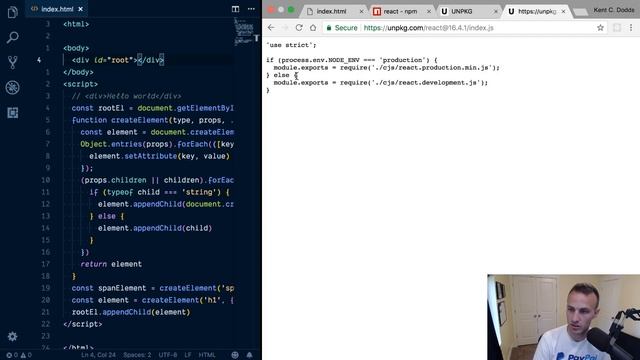Viewport: 640px width, 360px height.
Task: Open the Extensions icon in activity bar
Action: coord(13,113)
